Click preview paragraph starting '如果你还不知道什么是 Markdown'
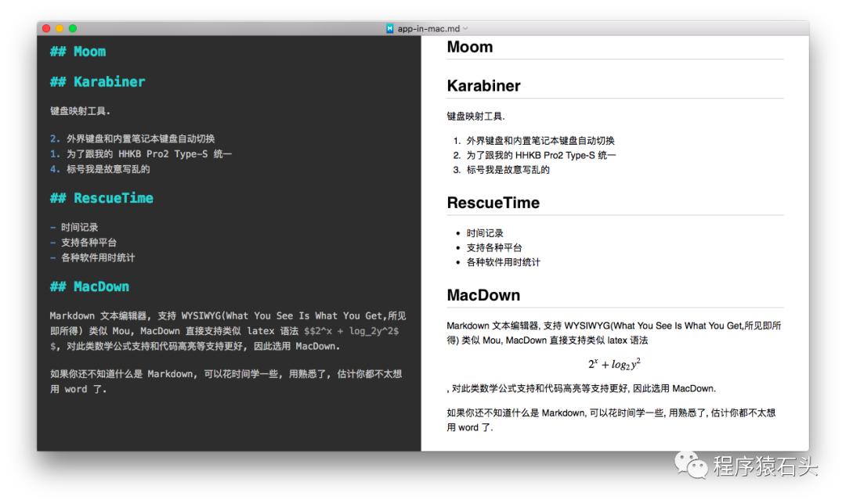The height and width of the screenshot is (504, 846). 611,420
